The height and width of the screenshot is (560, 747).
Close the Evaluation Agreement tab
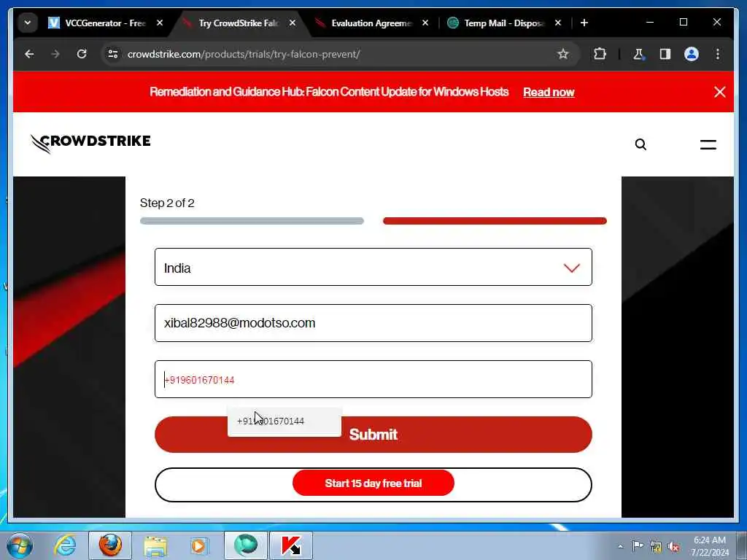point(425,23)
